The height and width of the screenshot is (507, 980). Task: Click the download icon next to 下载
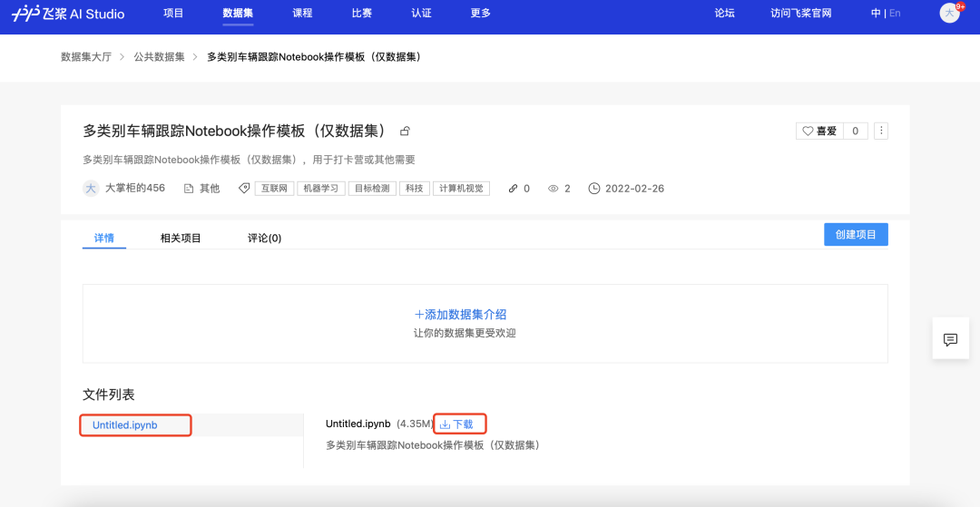[445, 424]
